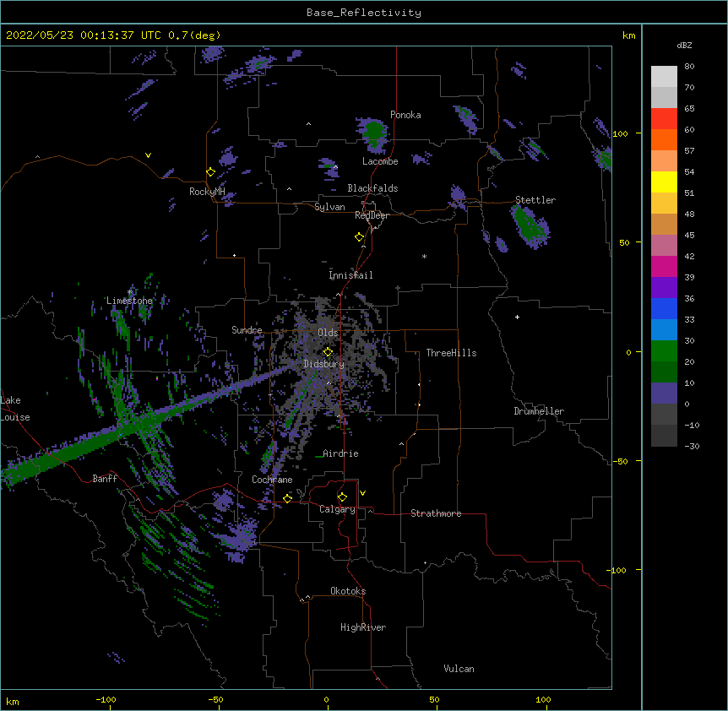Click the km label at bottom left
Screen dimensions: 728x711
click(x=13, y=702)
